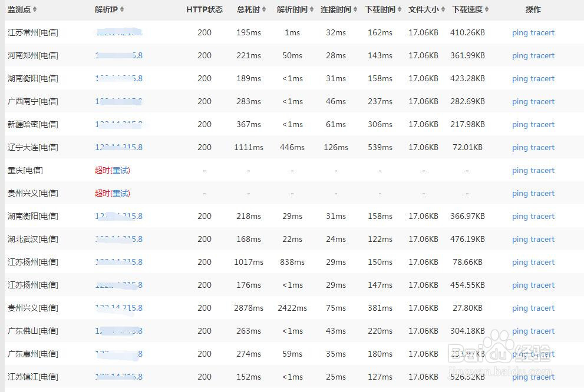This screenshot has width=584, height=392.
Task: Sort by 解析时间 column arrow icon
Action: point(312,9)
